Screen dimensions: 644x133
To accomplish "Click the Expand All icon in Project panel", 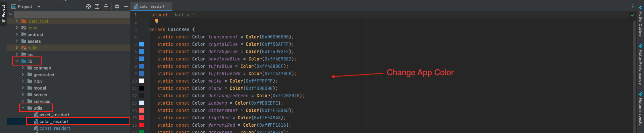I will click(97, 6).
